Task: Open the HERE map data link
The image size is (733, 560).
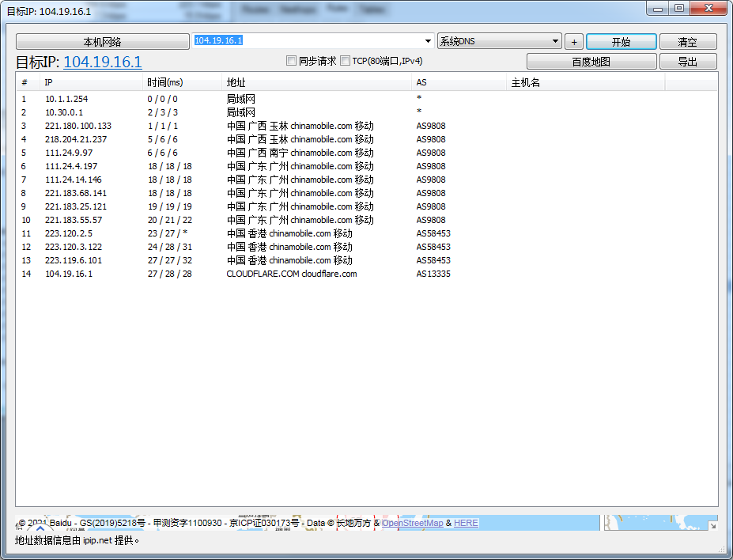Action: tap(466, 523)
